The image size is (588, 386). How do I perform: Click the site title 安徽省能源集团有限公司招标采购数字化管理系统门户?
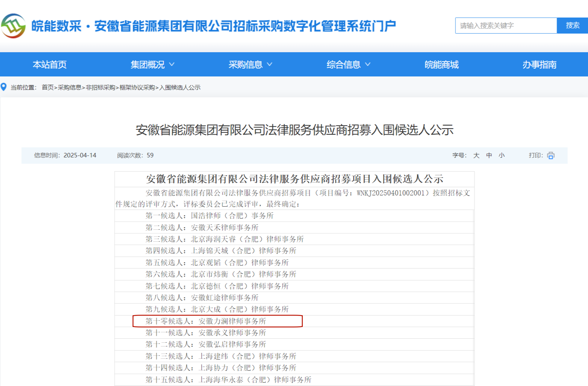(245, 26)
